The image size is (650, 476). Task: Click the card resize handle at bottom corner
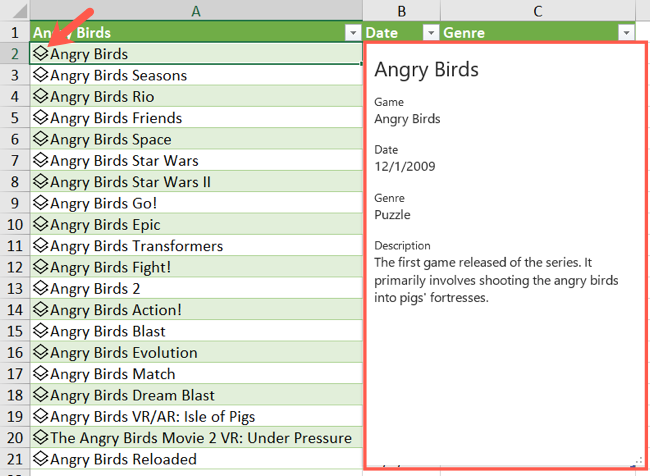[636, 461]
